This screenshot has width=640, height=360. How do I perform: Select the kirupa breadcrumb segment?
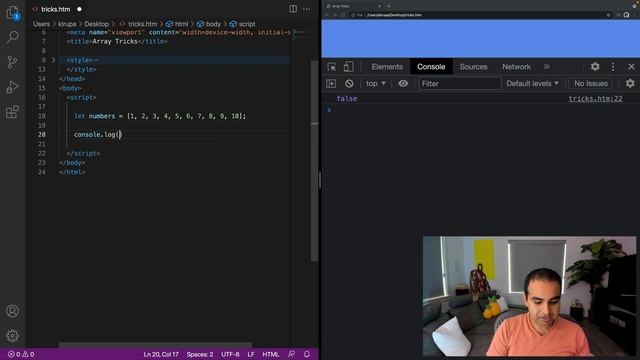[67, 24]
